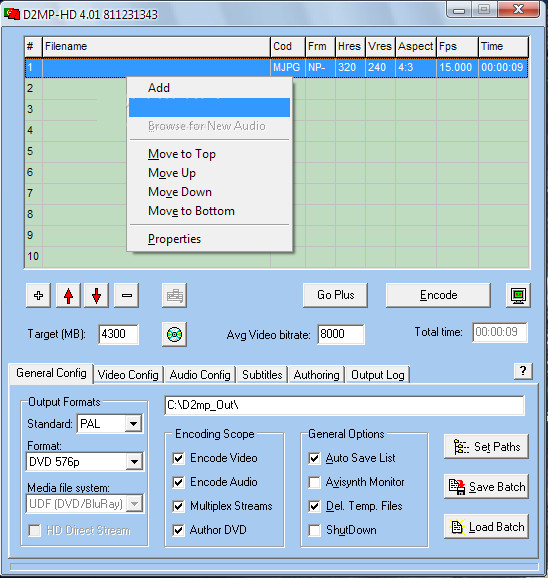Select Move Up menu item
The image size is (548, 578).
tap(209, 173)
